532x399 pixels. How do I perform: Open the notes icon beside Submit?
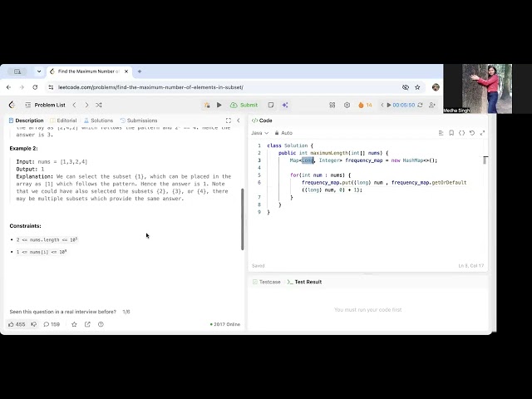[271, 106]
